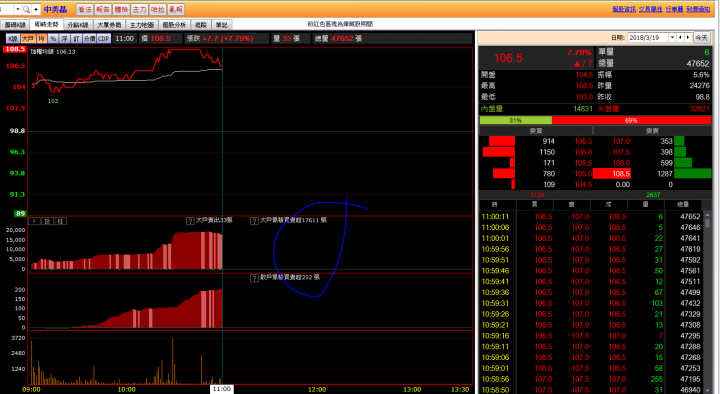Click the 108.5 top price label
This screenshot has width=720, height=394.
pos(14,49)
